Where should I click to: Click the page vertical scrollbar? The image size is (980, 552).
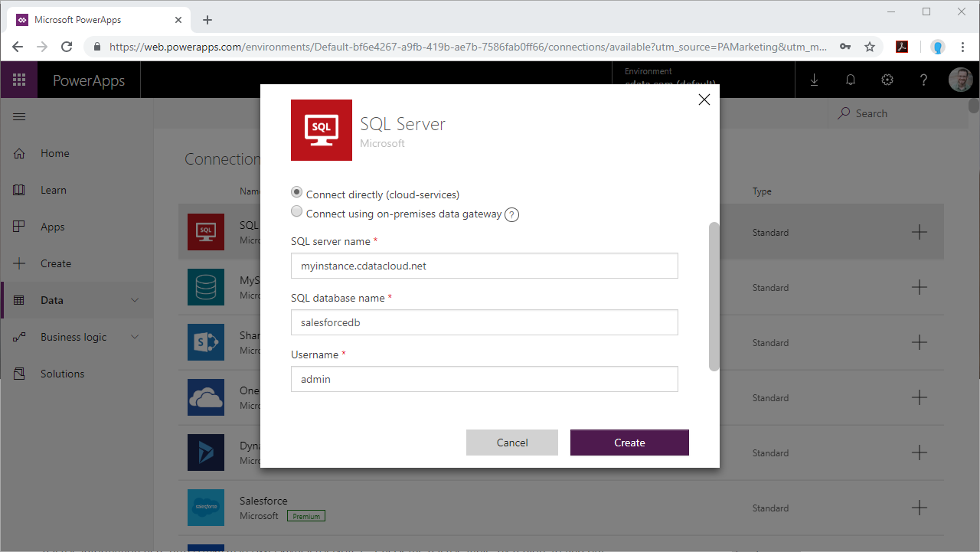pos(974,106)
